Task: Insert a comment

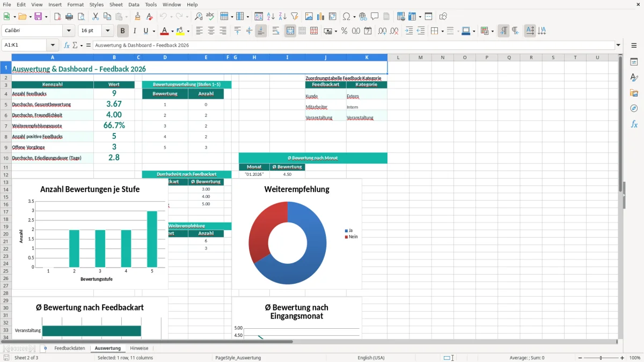Action: click(x=375, y=17)
